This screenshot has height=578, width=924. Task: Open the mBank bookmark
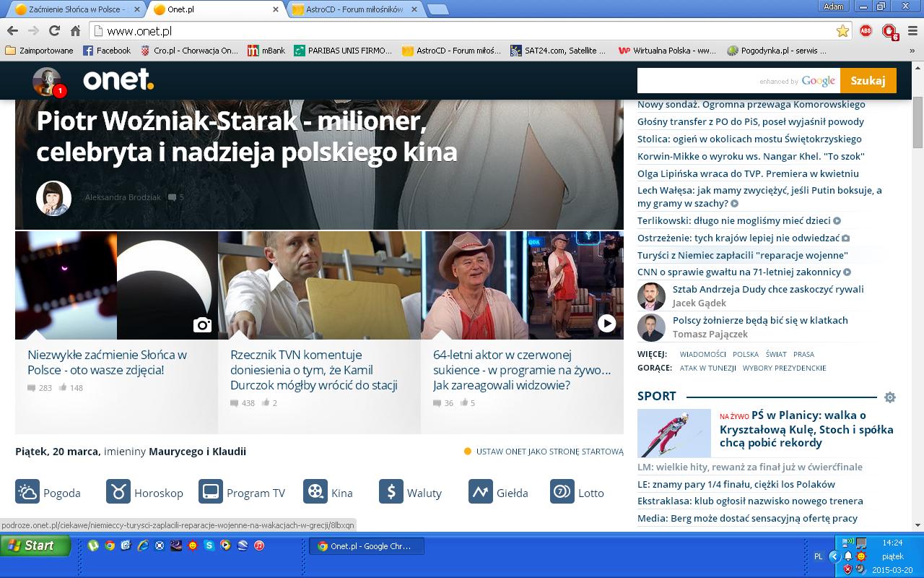[x=266, y=51]
